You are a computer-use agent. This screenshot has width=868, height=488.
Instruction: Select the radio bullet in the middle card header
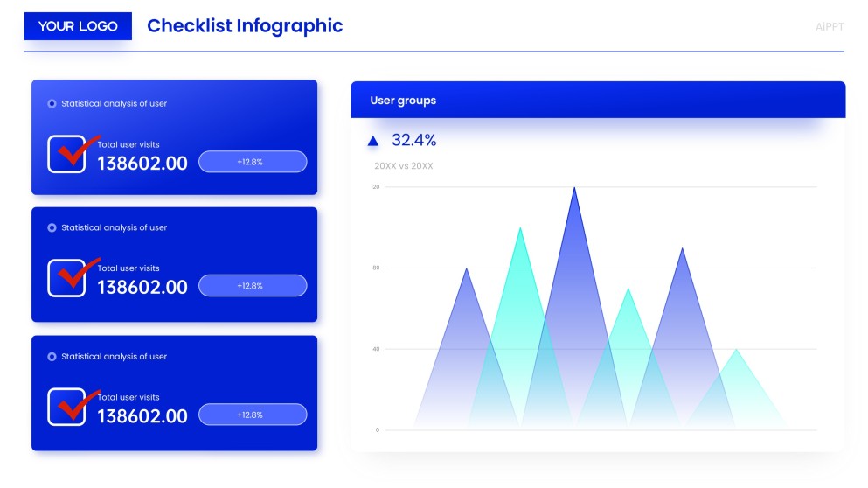pos(52,227)
